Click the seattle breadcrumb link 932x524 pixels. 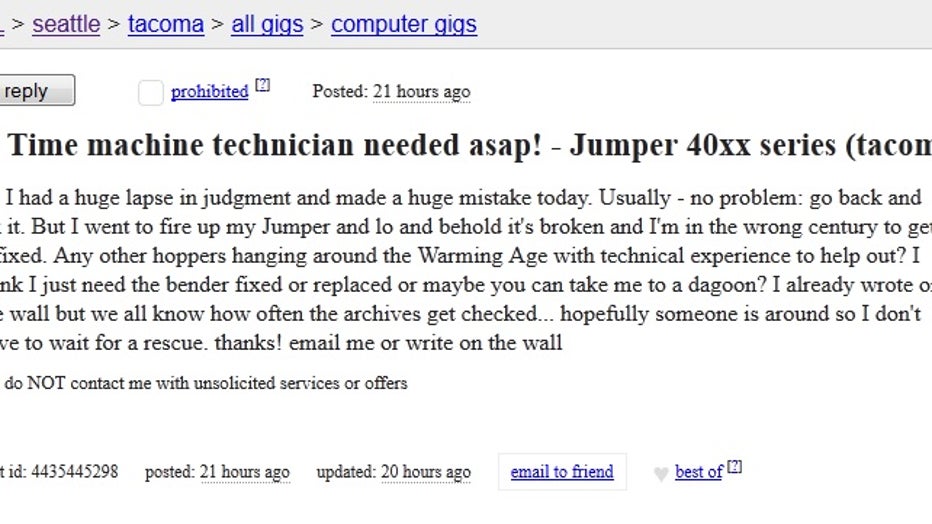[66, 24]
